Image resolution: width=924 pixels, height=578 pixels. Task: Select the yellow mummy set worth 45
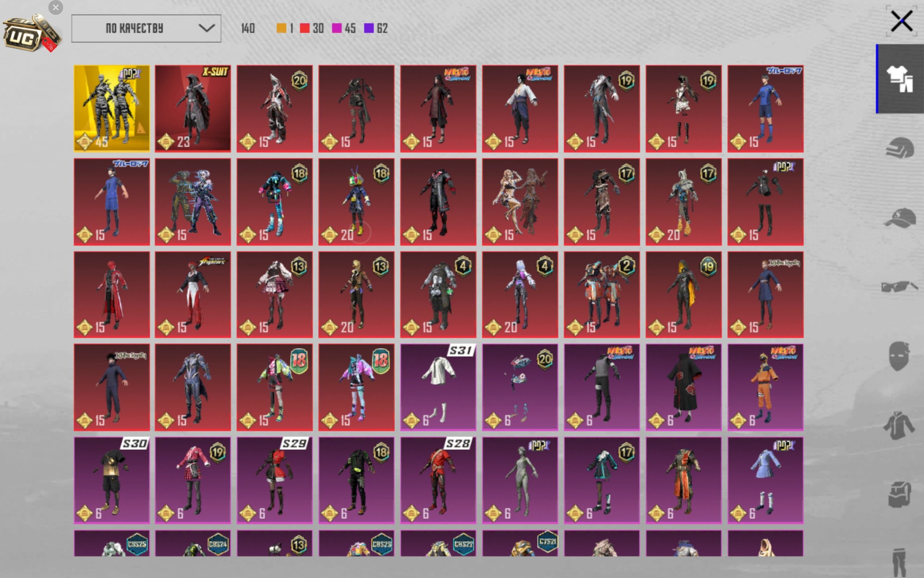coord(112,109)
